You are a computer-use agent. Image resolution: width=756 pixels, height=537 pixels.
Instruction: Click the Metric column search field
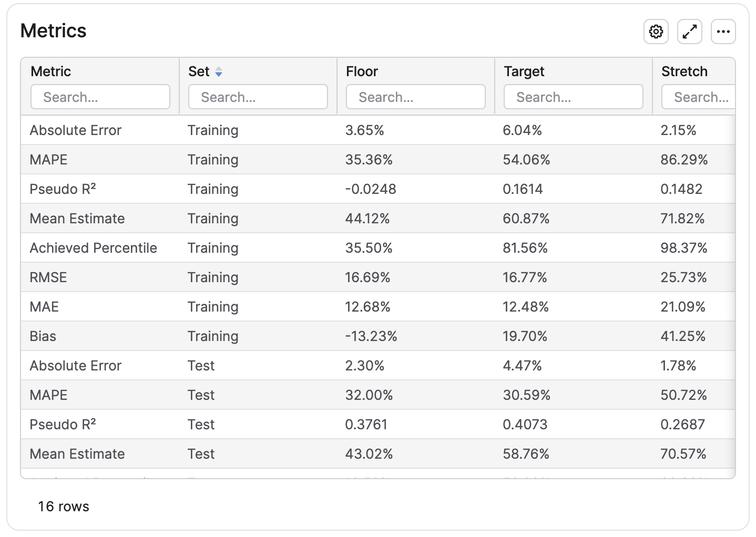(x=100, y=97)
